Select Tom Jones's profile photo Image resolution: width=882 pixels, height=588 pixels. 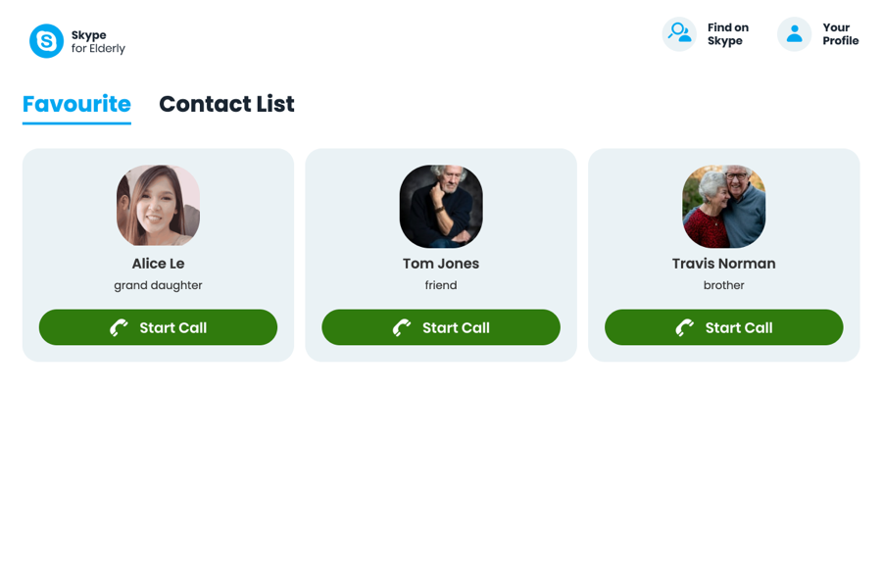pos(441,206)
